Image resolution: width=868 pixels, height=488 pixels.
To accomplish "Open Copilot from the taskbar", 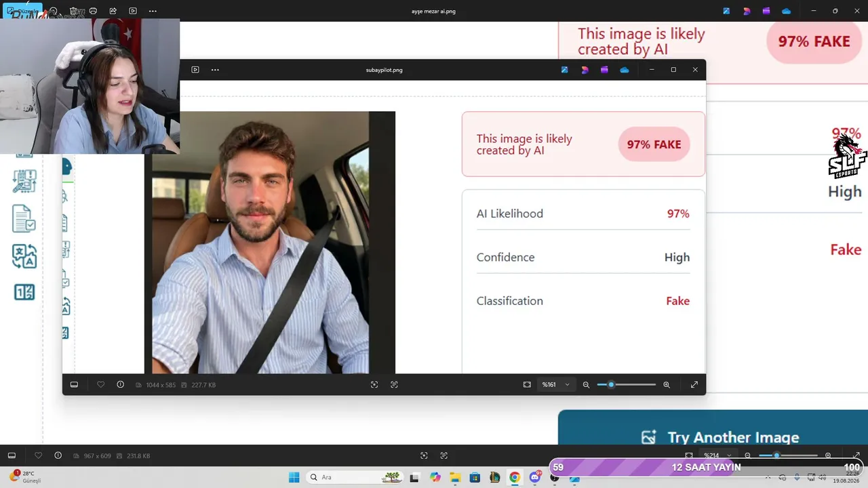I will pos(435,477).
